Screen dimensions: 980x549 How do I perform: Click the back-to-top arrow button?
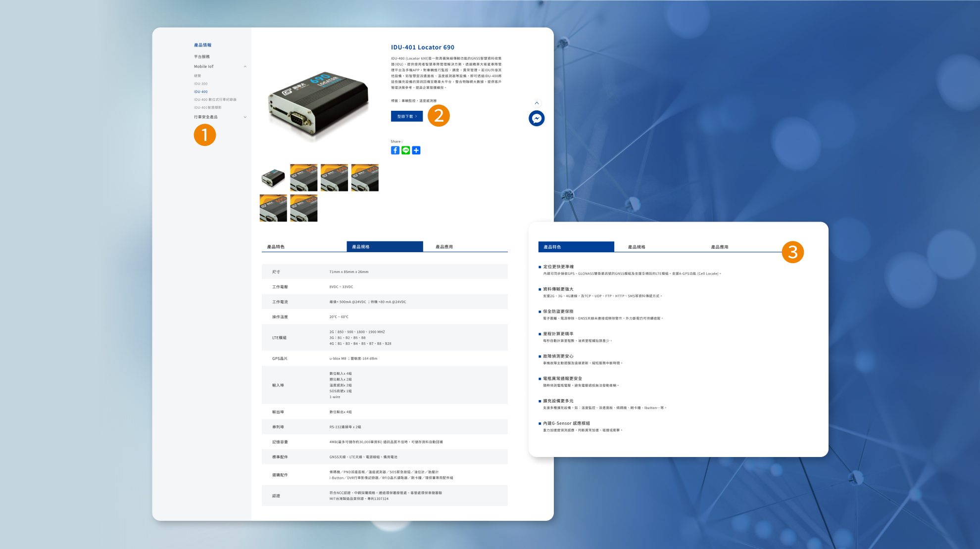(x=537, y=103)
